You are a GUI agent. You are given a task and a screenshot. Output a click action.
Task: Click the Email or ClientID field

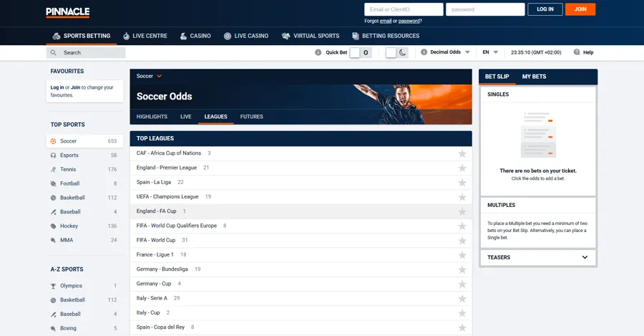[404, 9]
